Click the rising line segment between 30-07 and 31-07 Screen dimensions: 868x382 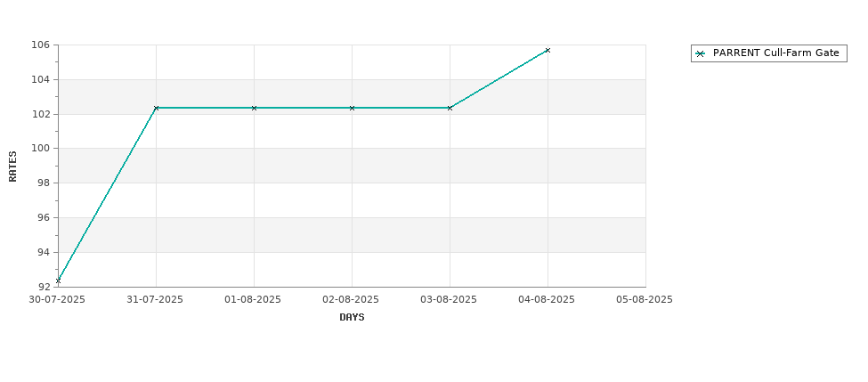[107, 194]
